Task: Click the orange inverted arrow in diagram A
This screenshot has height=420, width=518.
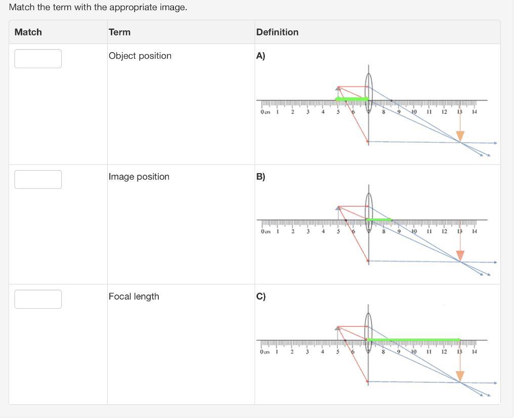Action: click(x=460, y=136)
